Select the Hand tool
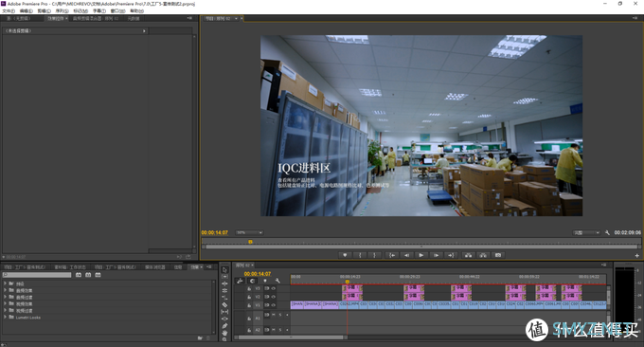Image resolution: width=644 pixels, height=347 pixels. click(224, 333)
